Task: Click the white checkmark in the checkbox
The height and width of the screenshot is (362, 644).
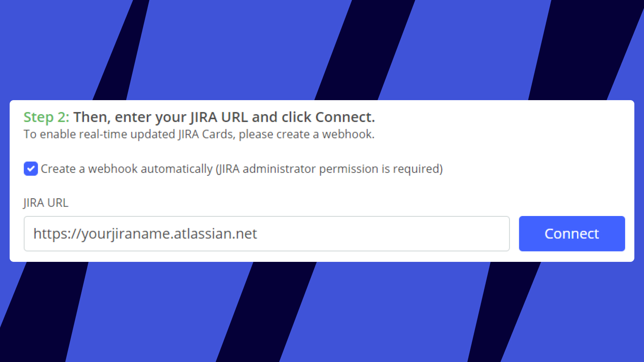Action: coord(31,169)
